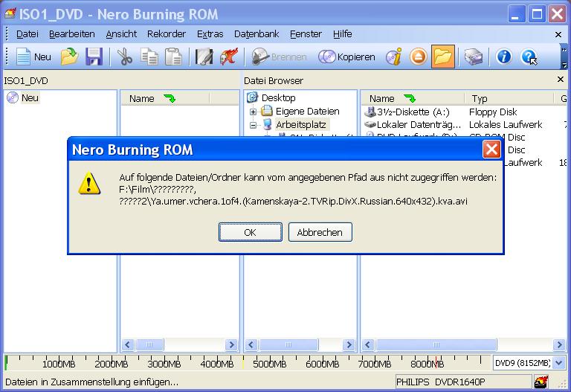571x392 pixels.
Task: Click the Lokales Laufwerk type cell
Action: pyautogui.click(x=506, y=125)
